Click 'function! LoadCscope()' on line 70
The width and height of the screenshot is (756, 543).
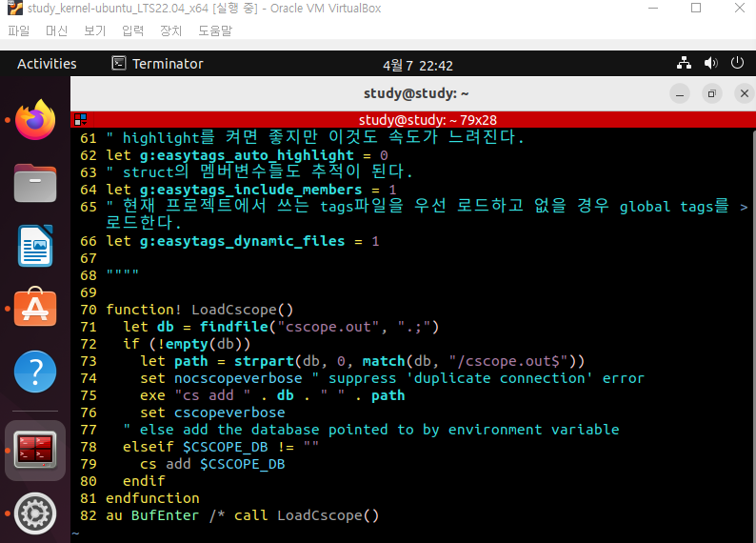(x=199, y=309)
